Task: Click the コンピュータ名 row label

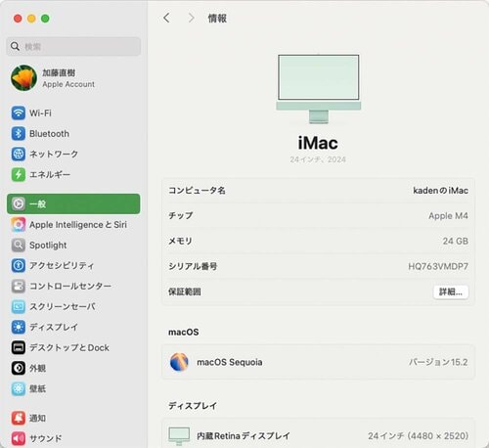Action: (x=197, y=191)
